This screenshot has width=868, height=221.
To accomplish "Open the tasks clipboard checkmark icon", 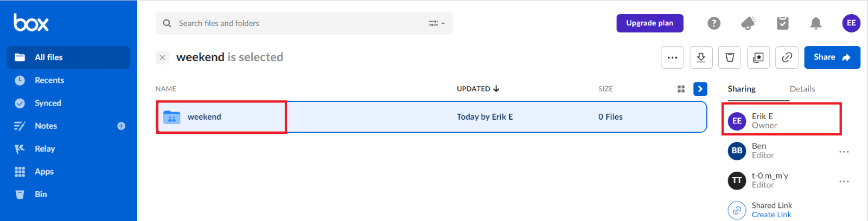I will (x=782, y=23).
